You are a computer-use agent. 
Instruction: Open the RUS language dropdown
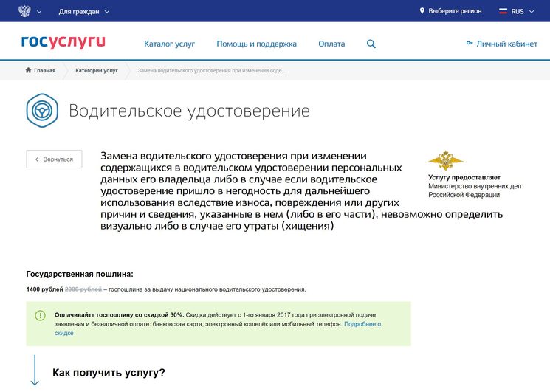click(523, 11)
